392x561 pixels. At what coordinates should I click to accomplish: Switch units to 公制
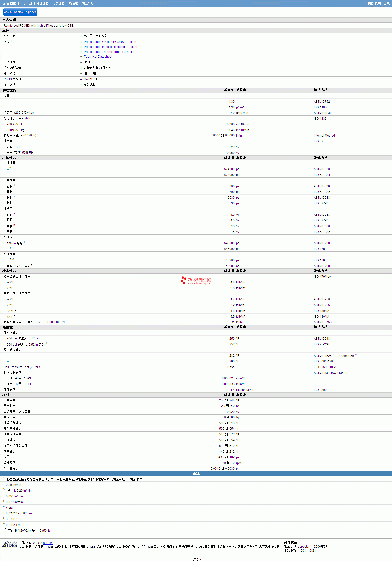point(387,3)
